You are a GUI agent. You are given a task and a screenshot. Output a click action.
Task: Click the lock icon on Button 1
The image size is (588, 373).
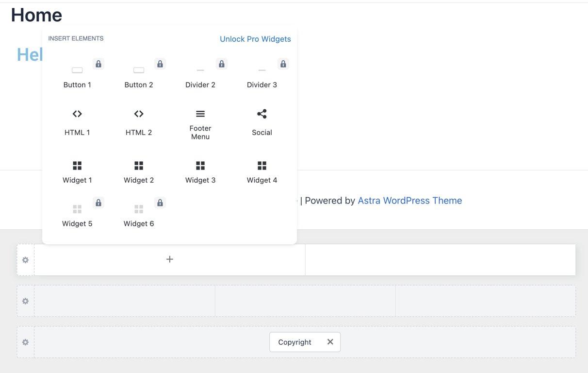click(98, 64)
